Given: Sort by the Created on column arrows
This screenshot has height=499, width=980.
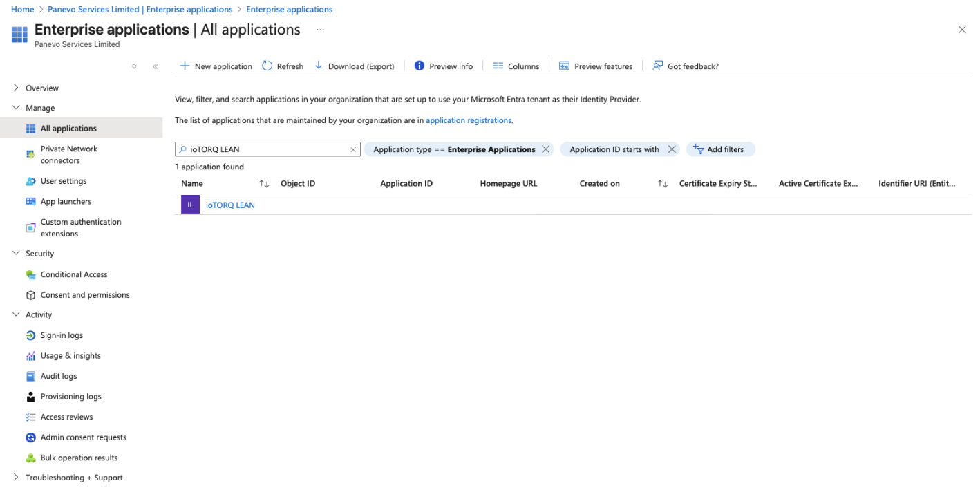Looking at the screenshot, I should coord(663,184).
